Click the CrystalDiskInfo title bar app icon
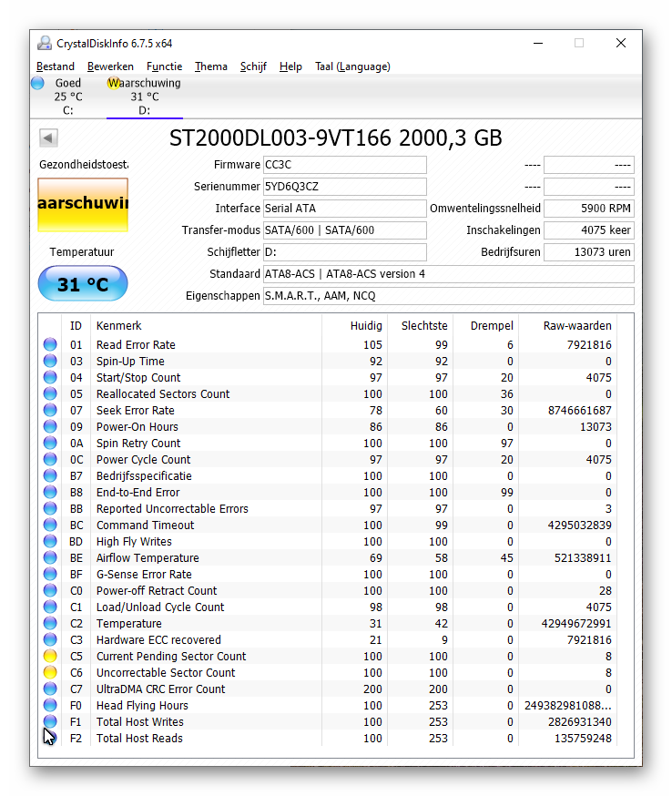The image size is (672, 796). 45,44
